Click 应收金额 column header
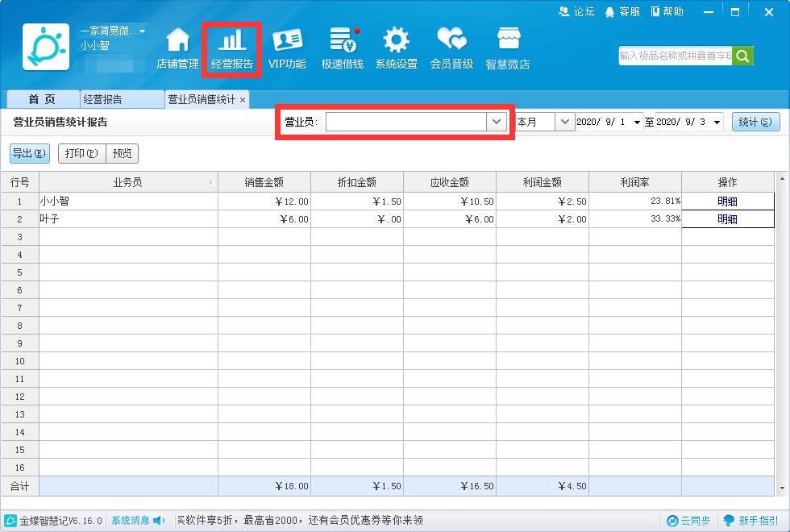Image resolution: width=790 pixels, height=532 pixels. 450,182
